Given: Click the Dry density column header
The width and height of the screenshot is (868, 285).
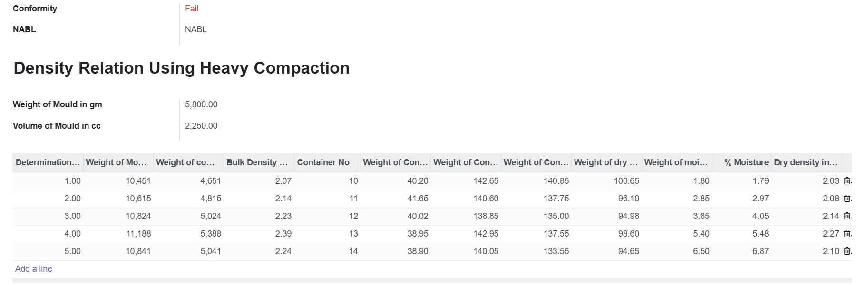Looking at the screenshot, I should coord(807,162).
